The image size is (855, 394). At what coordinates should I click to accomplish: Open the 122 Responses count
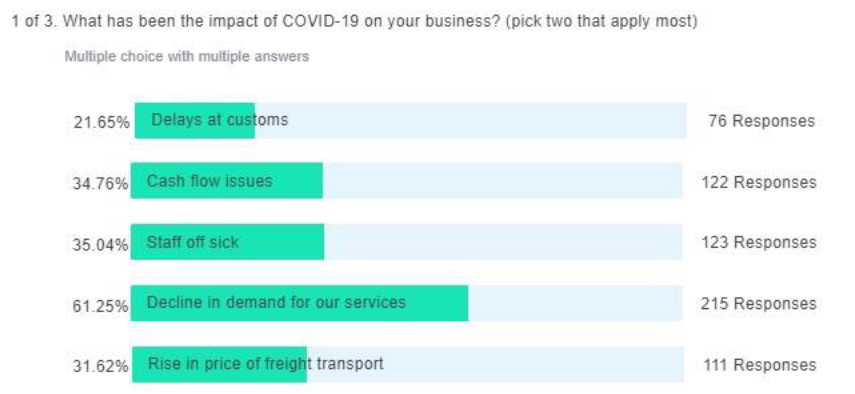pyautogui.click(x=759, y=182)
